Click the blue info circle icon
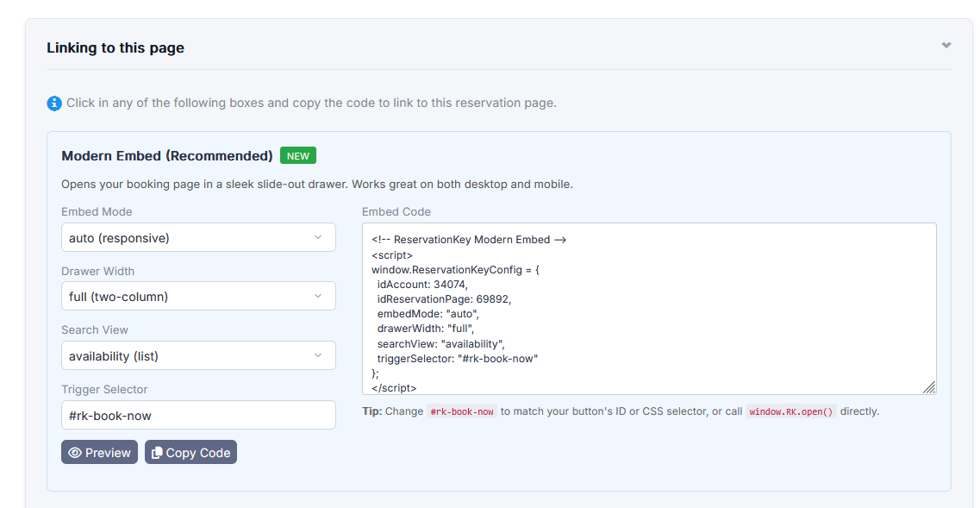Viewport: 980px width, 508px height. pos(54,103)
